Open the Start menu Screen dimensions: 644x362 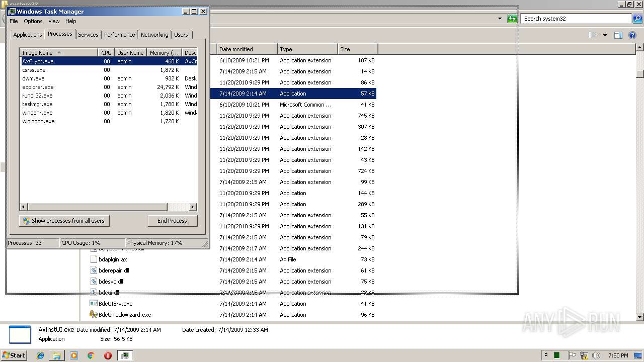pyautogui.click(x=14, y=355)
